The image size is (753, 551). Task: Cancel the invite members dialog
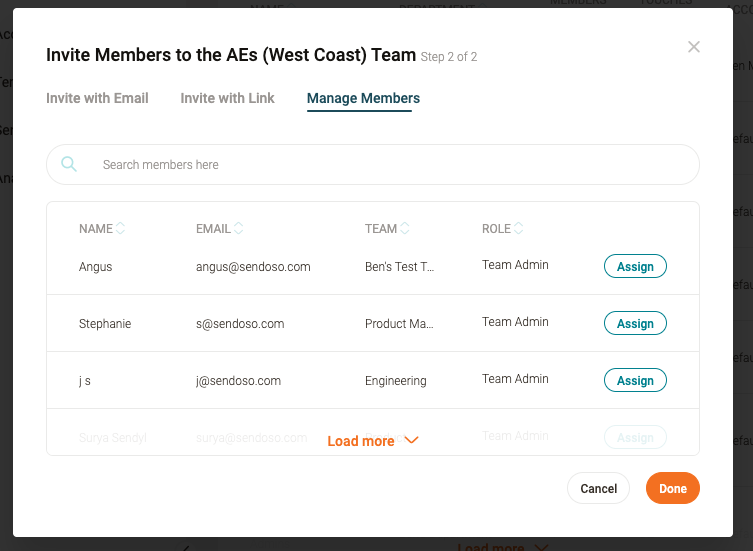pyautogui.click(x=598, y=488)
